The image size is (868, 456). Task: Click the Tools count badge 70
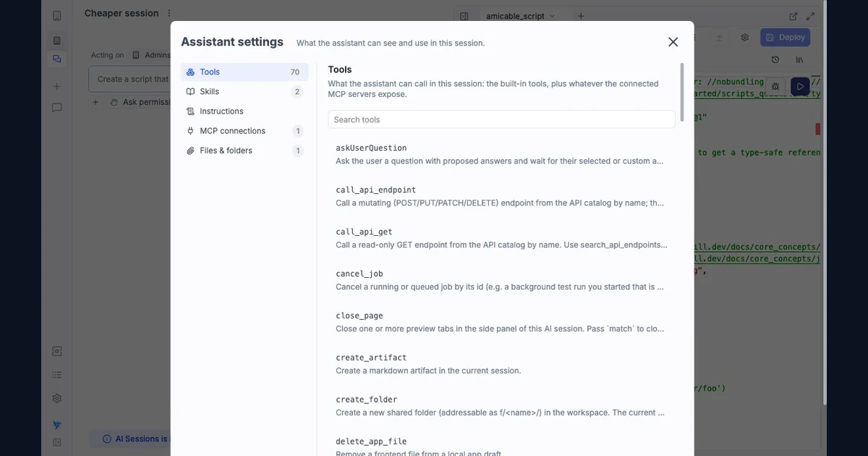pos(295,72)
